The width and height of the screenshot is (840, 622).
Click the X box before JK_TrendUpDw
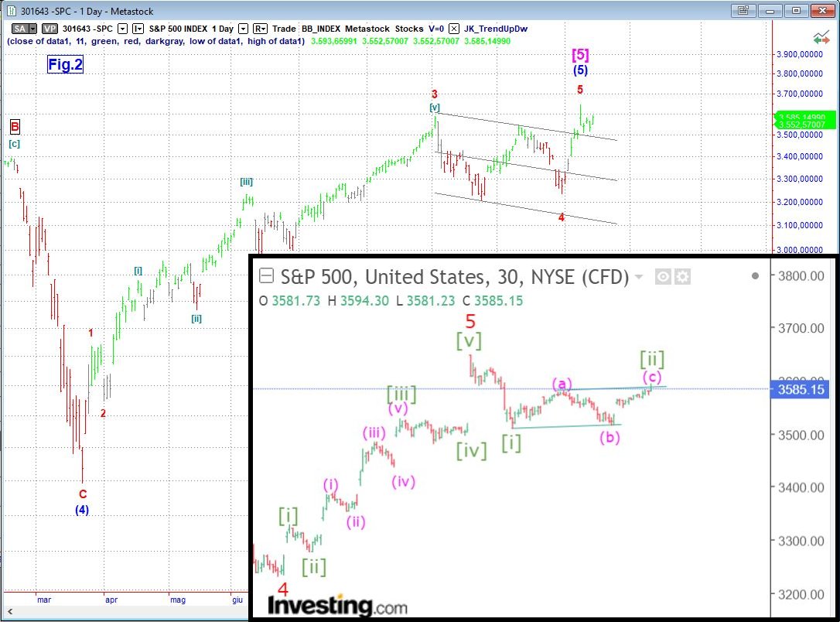pos(454,29)
